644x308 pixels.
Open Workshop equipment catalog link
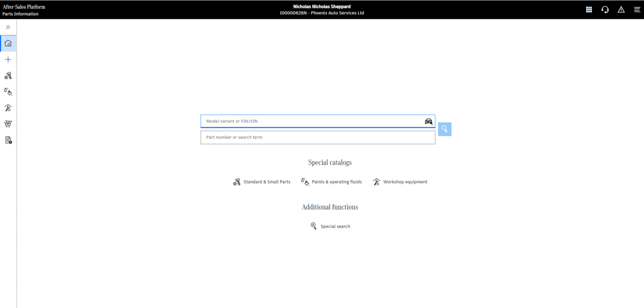point(400,182)
